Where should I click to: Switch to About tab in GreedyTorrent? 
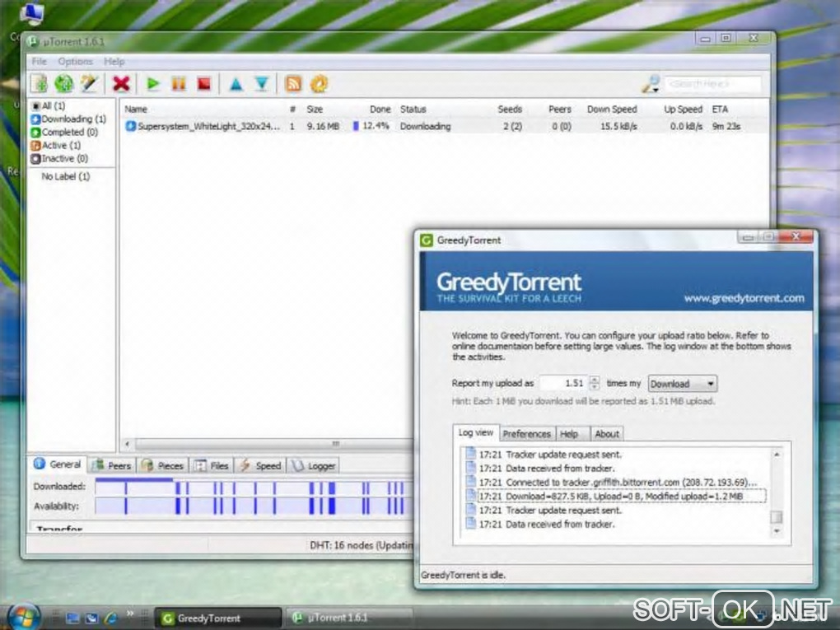606,434
